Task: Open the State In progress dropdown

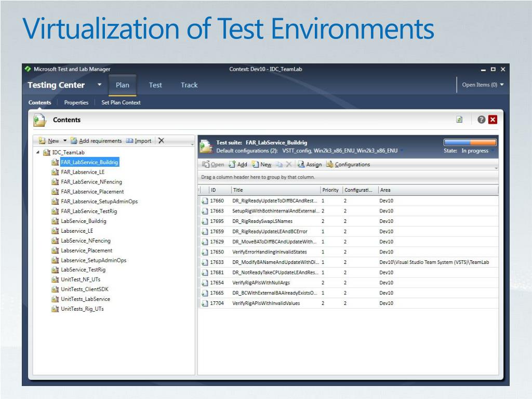Action: [x=493, y=151]
